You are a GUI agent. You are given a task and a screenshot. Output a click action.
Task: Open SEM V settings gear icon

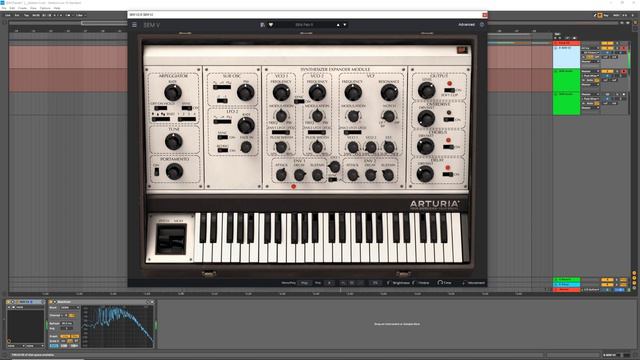pos(482,24)
